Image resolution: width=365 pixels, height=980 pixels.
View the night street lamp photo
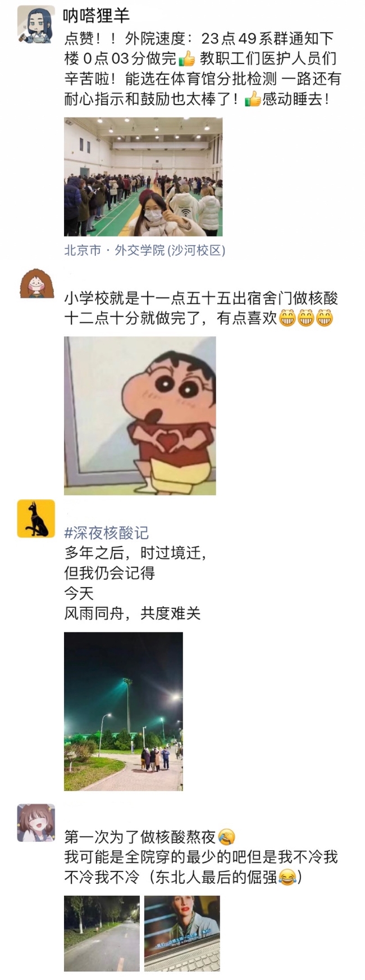[x=124, y=711]
